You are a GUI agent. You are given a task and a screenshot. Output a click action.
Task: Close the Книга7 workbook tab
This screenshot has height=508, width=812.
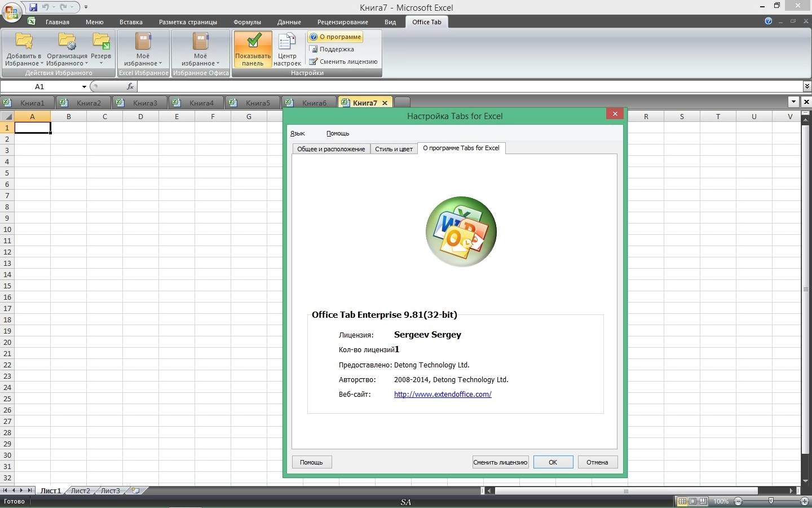tap(385, 103)
